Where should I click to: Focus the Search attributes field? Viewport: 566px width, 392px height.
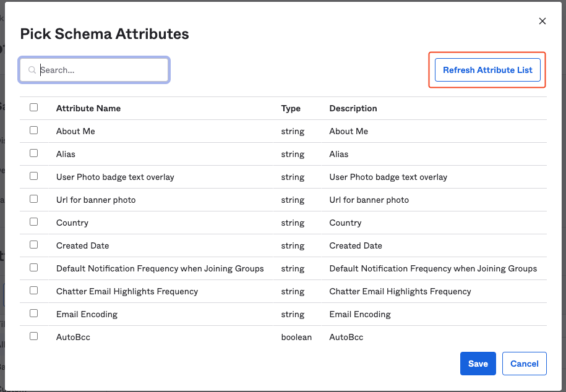tap(94, 70)
